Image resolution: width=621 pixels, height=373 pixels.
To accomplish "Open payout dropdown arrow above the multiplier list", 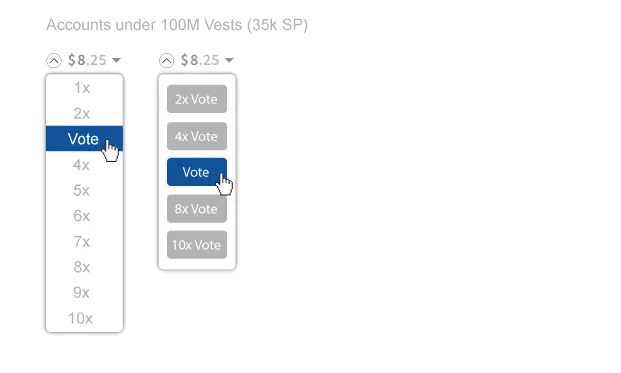I will (x=116, y=60).
